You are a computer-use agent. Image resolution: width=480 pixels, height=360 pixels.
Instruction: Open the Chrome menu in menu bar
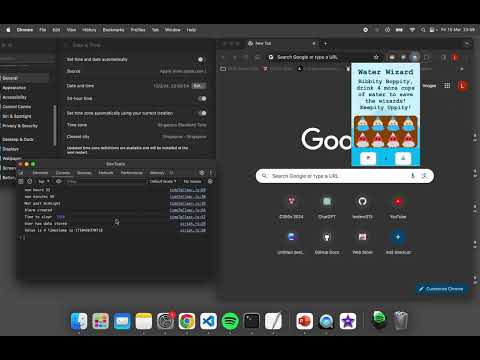pyautogui.click(x=25, y=30)
